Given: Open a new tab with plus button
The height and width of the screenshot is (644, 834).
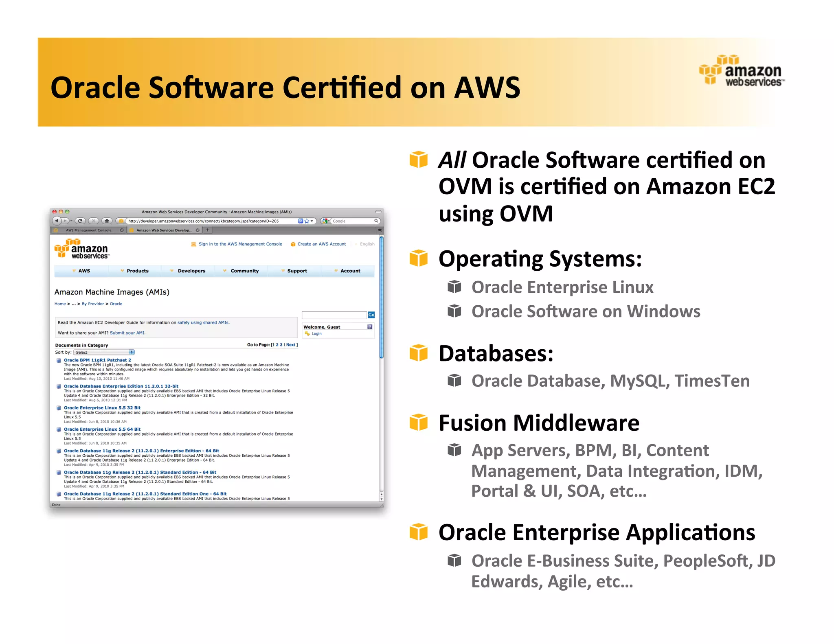Looking at the screenshot, I should pyautogui.click(x=207, y=230).
